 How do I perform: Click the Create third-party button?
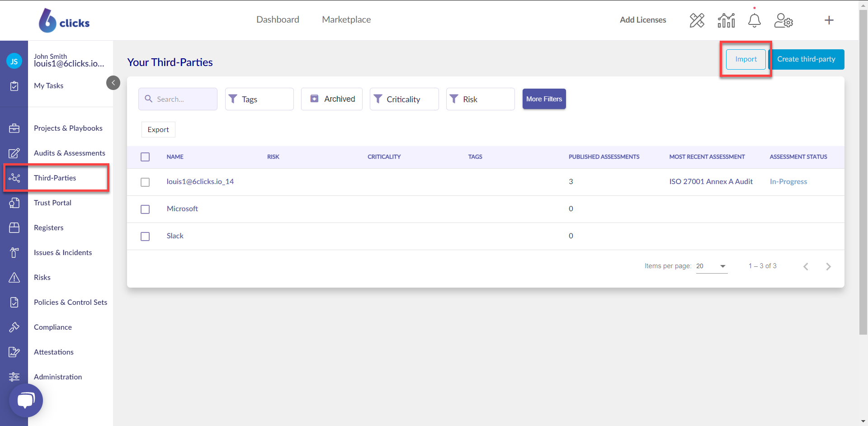(x=806, y=59)
